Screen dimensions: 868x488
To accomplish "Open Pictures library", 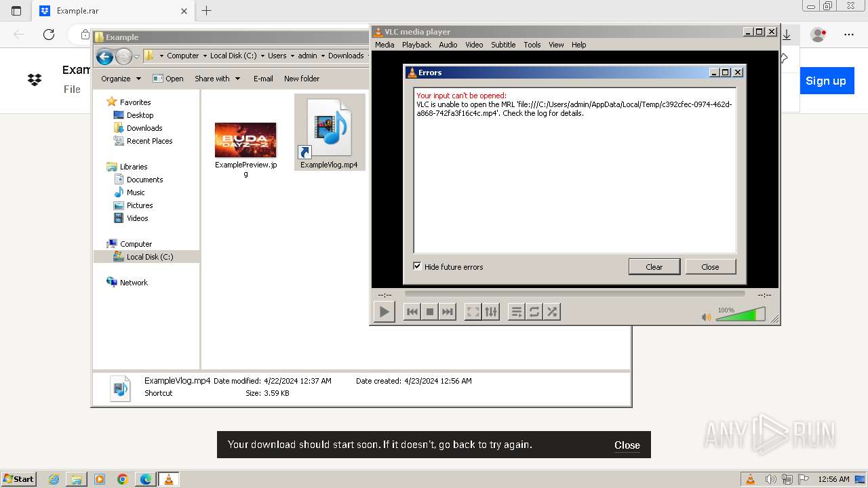I will [134, 205].
